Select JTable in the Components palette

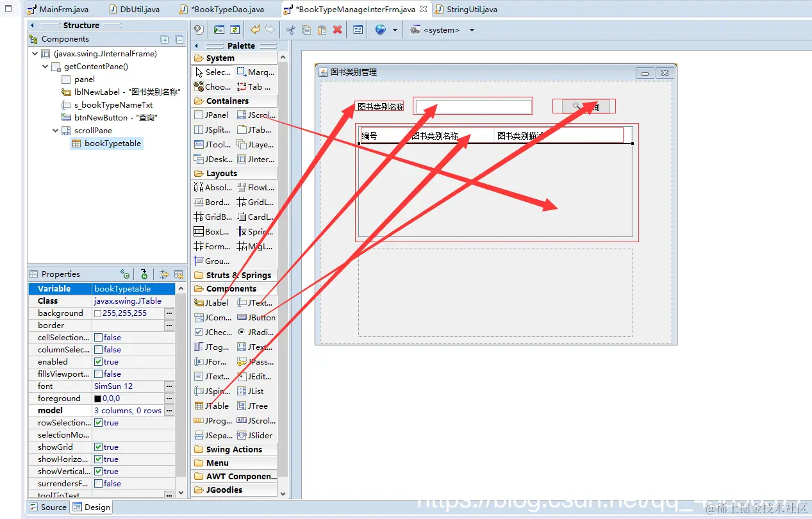point(213,406)
